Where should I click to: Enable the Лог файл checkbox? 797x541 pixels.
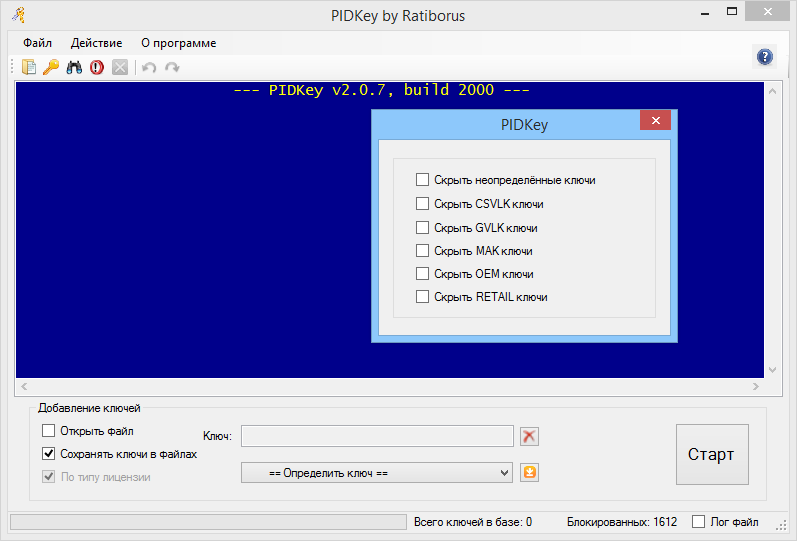point(698,521)
